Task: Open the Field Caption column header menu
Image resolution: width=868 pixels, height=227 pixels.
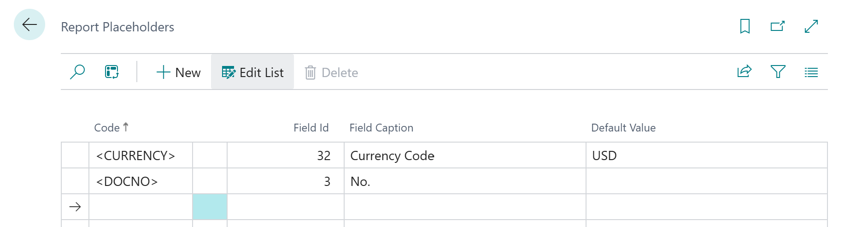Action: pyautogui.click(x=381, y=128)
